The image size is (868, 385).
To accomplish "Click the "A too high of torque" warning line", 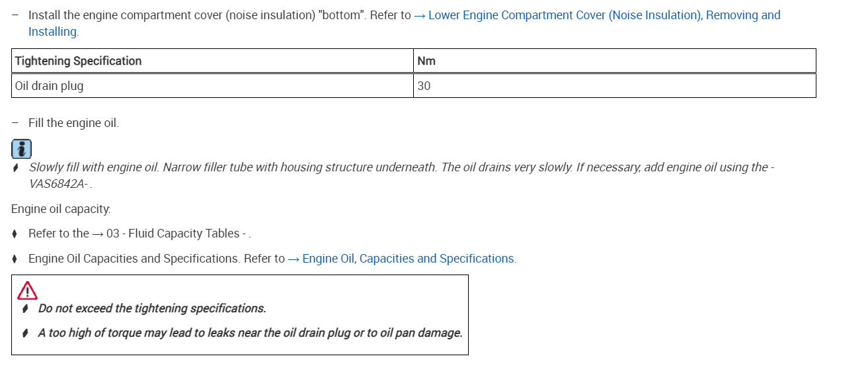I will tap(250, 333).
